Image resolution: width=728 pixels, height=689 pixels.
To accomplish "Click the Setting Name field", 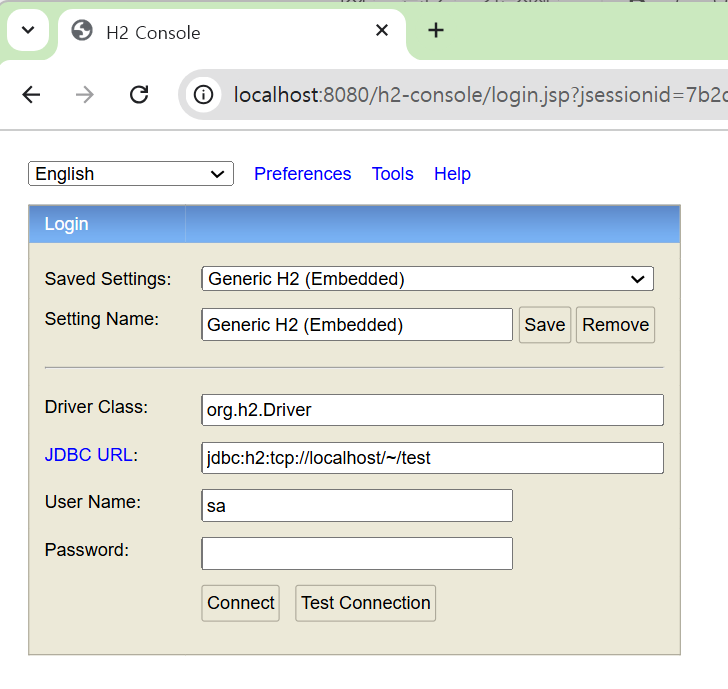I will tap(357, 325).
